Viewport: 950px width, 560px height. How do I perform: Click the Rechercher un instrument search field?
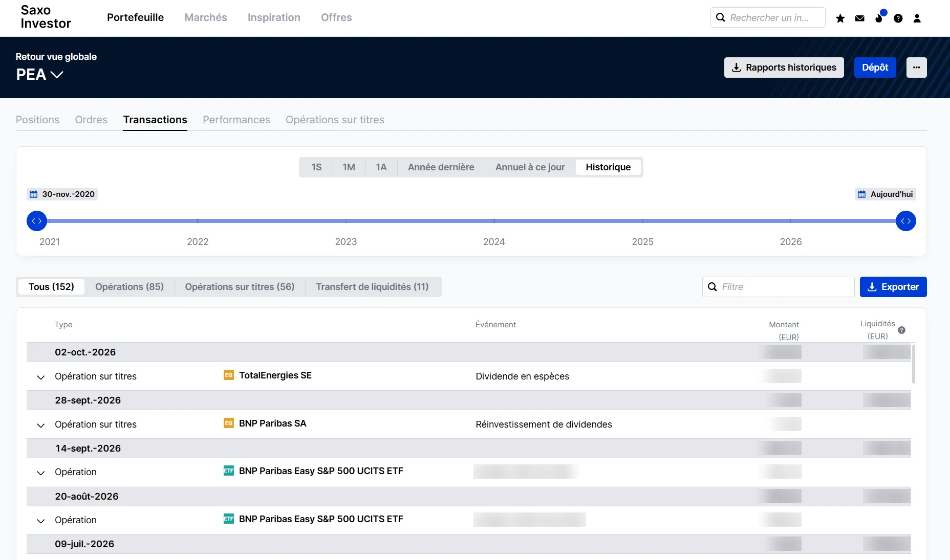768,17
